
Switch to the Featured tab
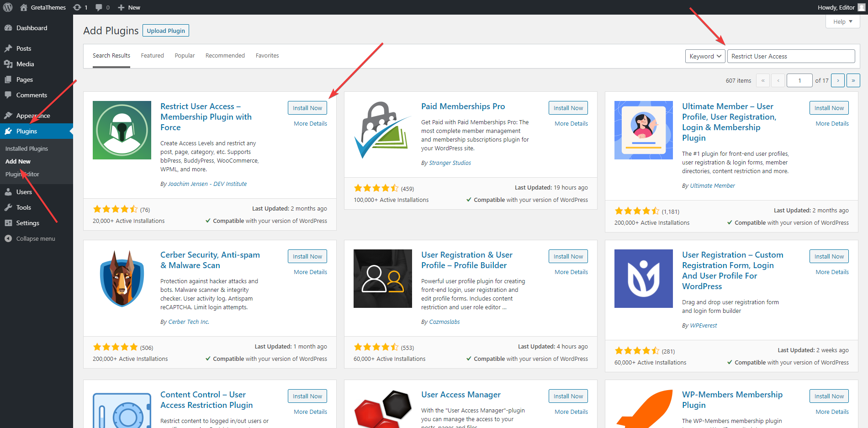(x=152, y=56)
